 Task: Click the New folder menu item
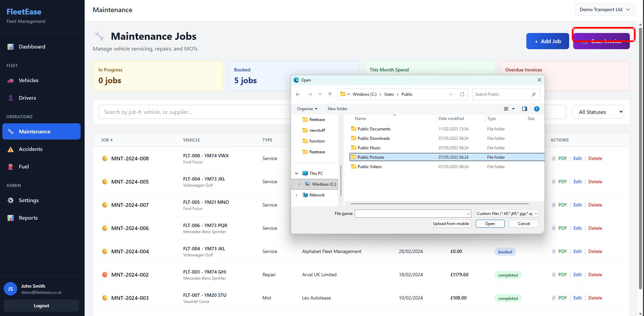[337, 109]
